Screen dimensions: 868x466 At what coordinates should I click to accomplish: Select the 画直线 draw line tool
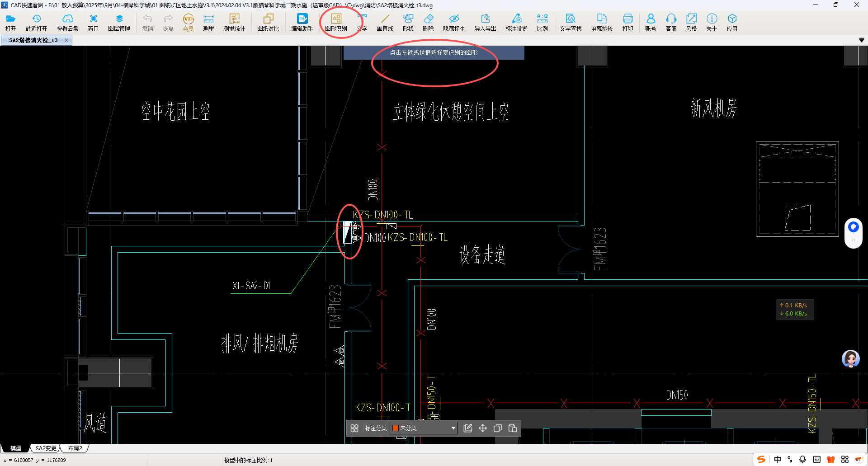coord(385,22)
